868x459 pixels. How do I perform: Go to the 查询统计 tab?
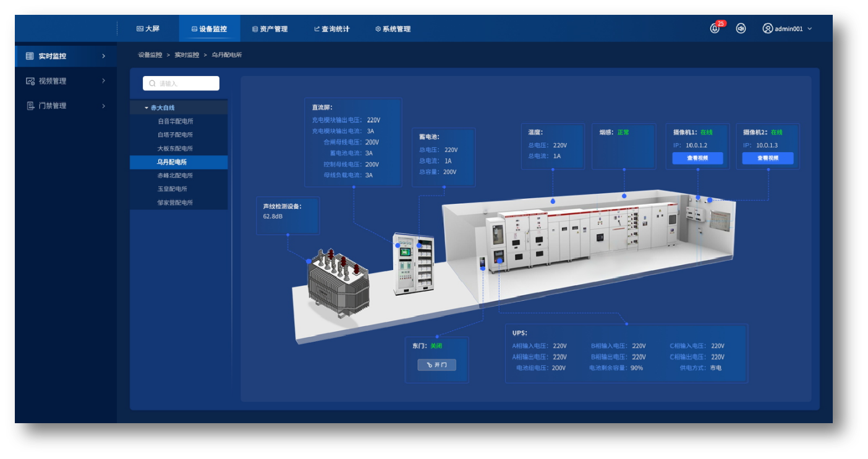(331, 29)
